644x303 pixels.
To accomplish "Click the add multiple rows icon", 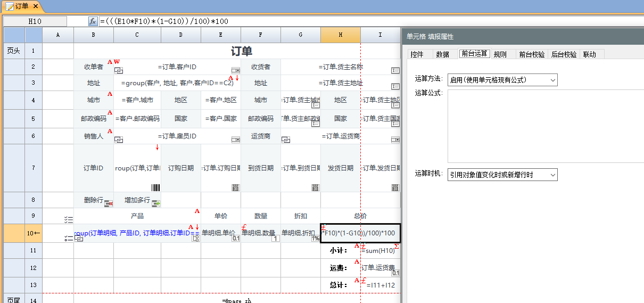I will [x=156, y=203].
